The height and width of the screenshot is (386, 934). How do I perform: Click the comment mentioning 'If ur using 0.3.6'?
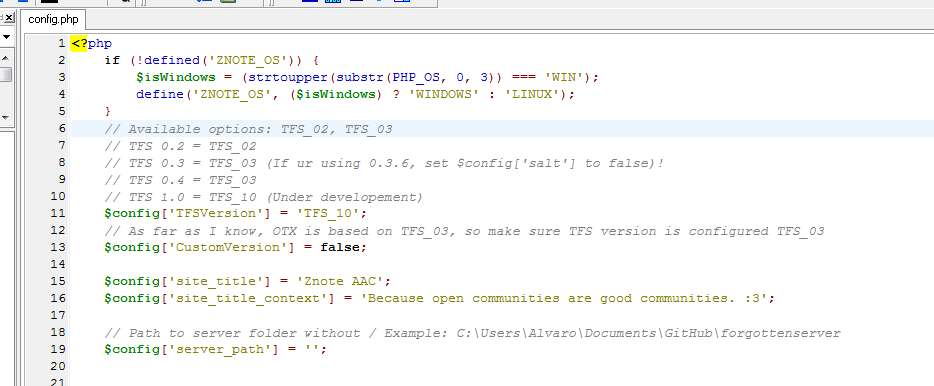coord(384,163)
